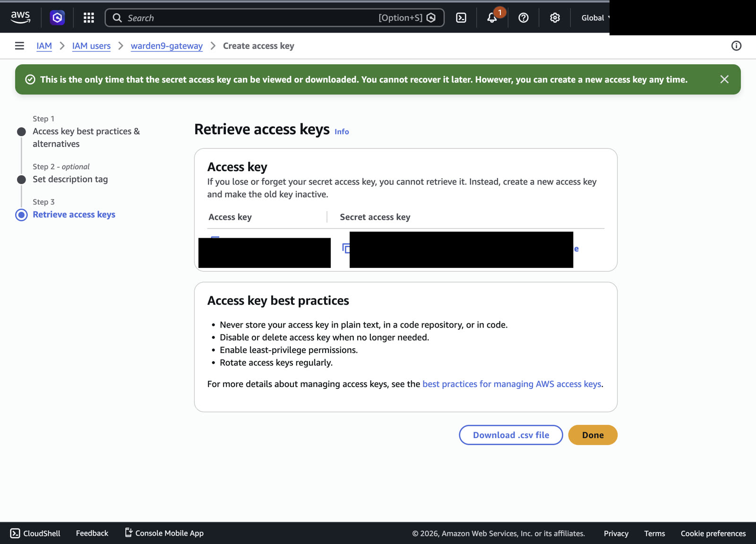The height and width of the screenshot is (544, 756).
Task: Open the settings gear icon
Action: click(555, 17)
